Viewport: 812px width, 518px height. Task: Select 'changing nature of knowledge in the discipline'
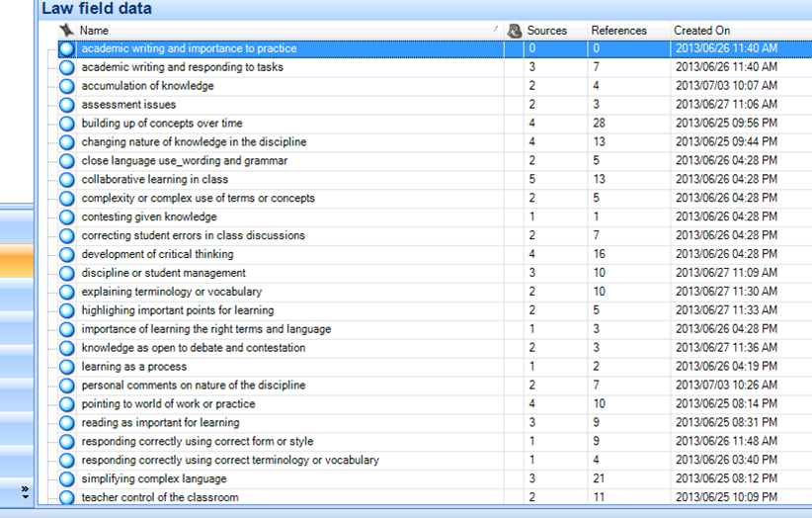pyautogui.click(x=194, y=142)
